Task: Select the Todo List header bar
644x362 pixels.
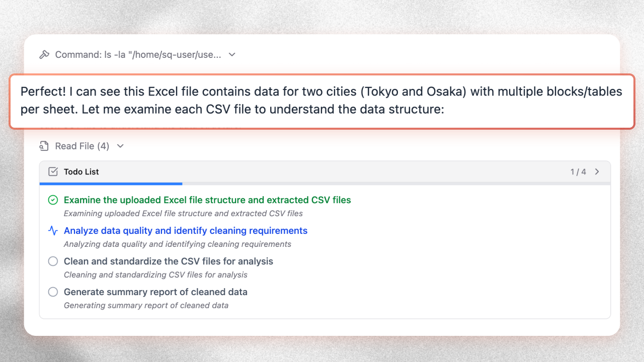Action: pos(325,171)
